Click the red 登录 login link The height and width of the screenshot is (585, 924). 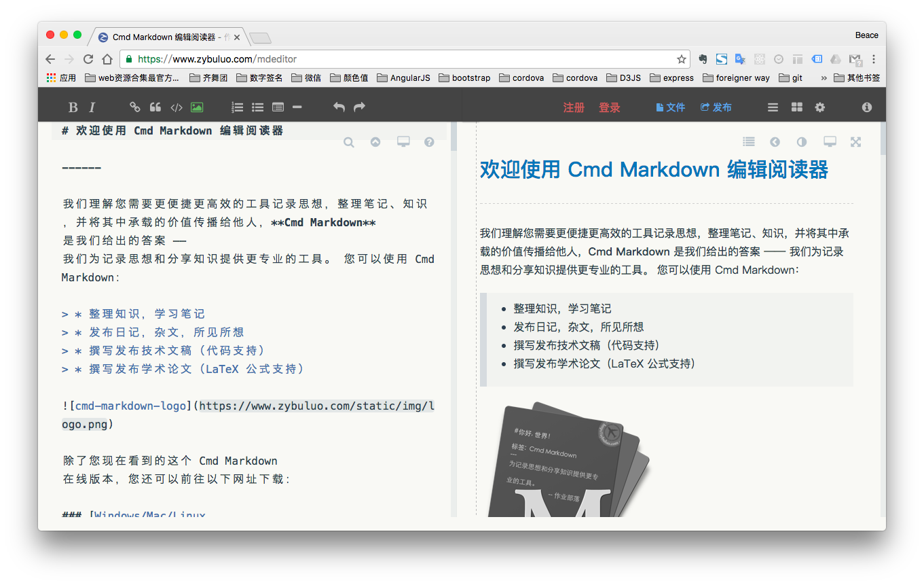tap(610, 107)
